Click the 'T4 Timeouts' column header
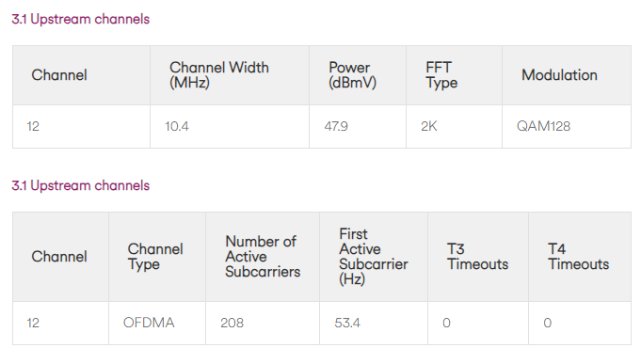 [x=579, y=257]
